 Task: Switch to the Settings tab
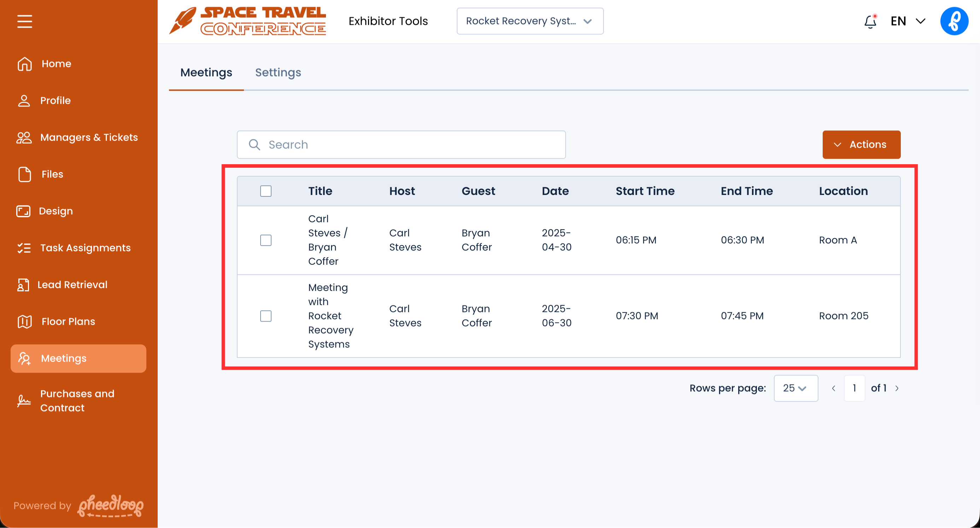(278, 72)
